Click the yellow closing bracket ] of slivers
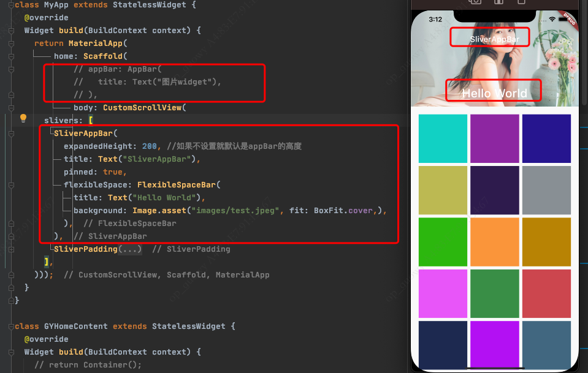Viewport: 588px width, 373px height. (46, 262)
